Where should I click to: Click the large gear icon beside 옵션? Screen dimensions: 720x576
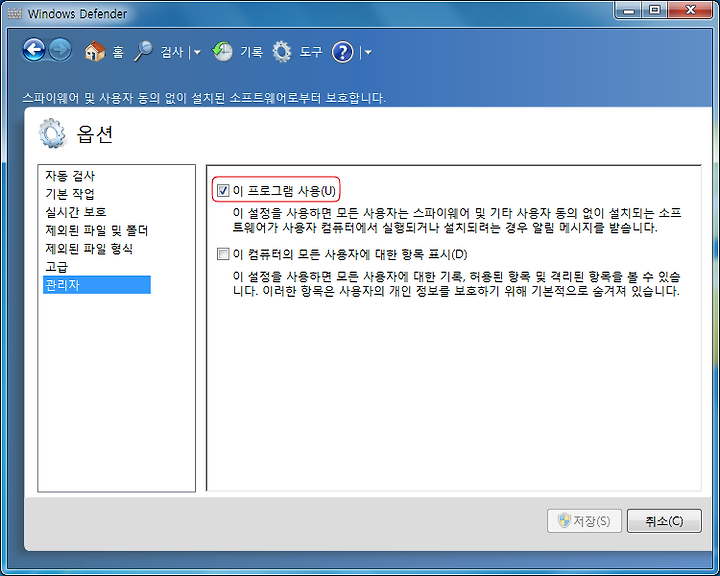[x=52, y=134]
